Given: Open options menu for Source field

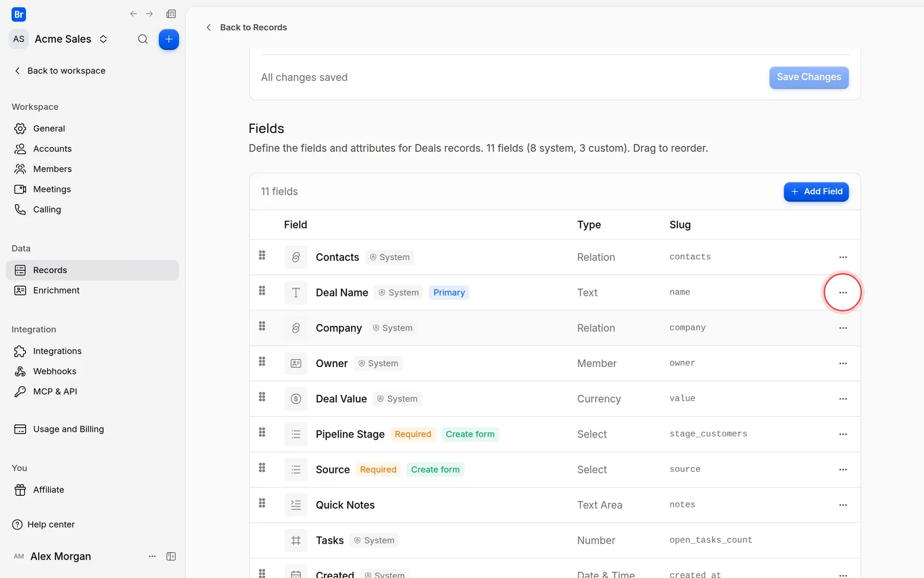Looking at the screenshot, I should pyautogui.click(x=843, y=469).
